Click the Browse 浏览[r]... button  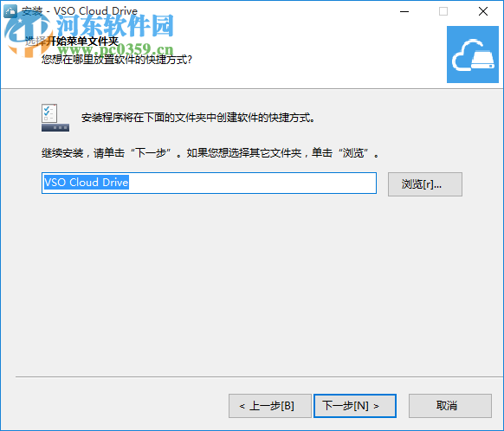(x=425, y=184)
